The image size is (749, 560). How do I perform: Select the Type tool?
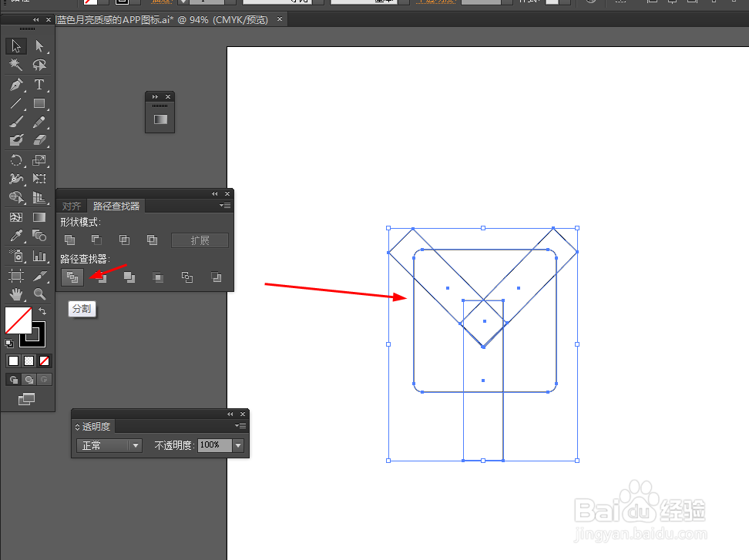(x=39, y=85)
